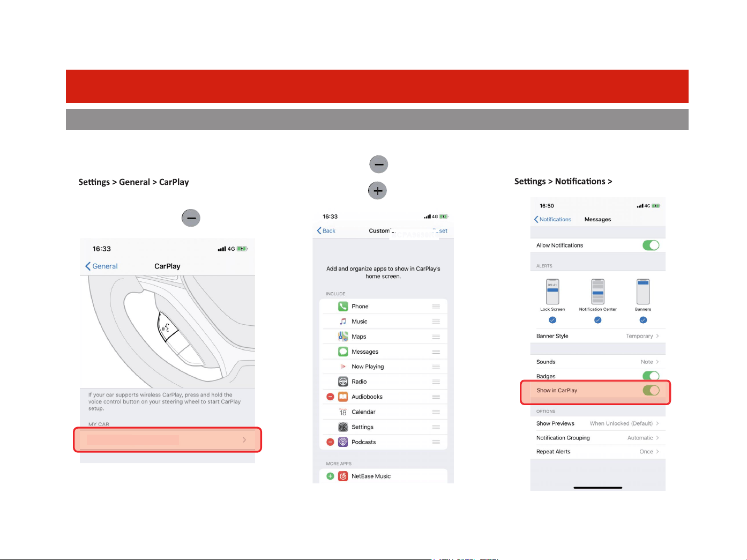Click the 'Show Previews' label
747x560 pixels.
[x=555, y=423]
